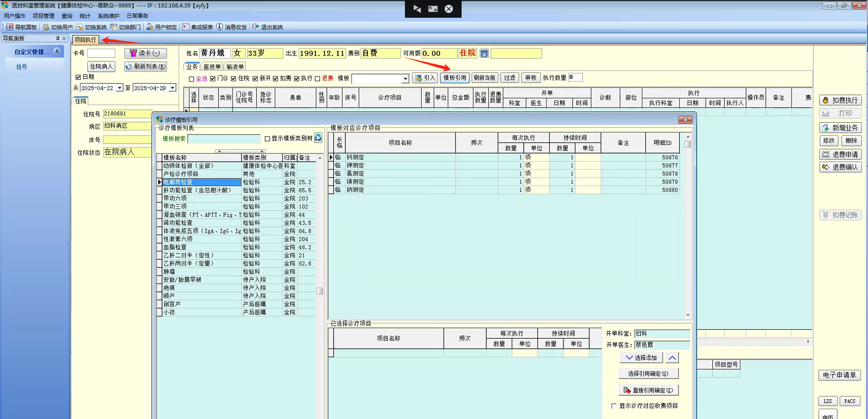Screen dimensions: 868x419
Task: Click the playback skip icon in black overlay
Action: pyautogui.click(x=417, y=9)
